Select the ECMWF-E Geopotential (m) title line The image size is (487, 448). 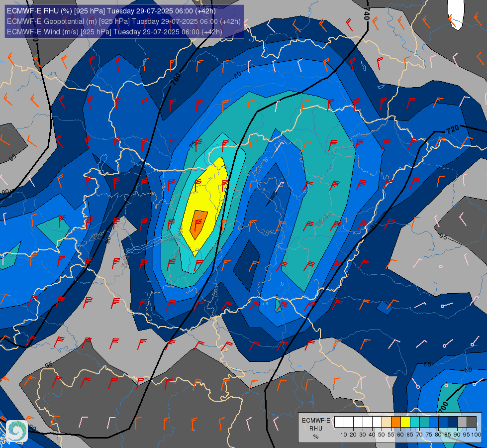pos(123,21)
